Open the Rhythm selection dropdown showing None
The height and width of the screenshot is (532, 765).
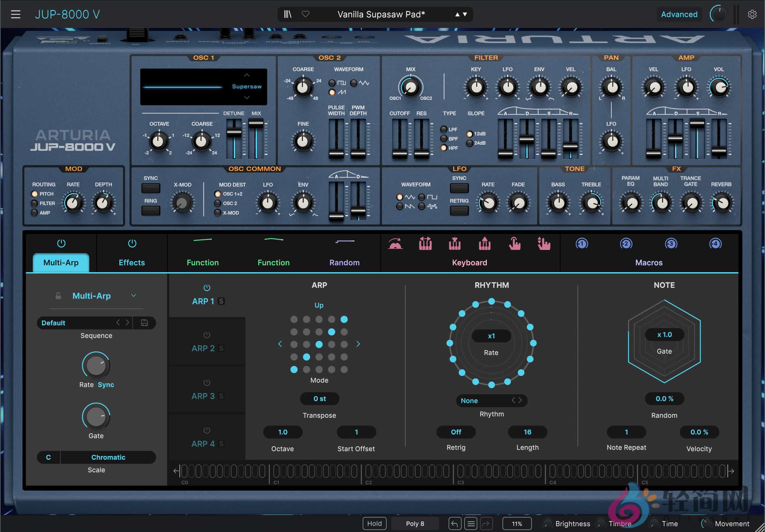pos(491,400)
